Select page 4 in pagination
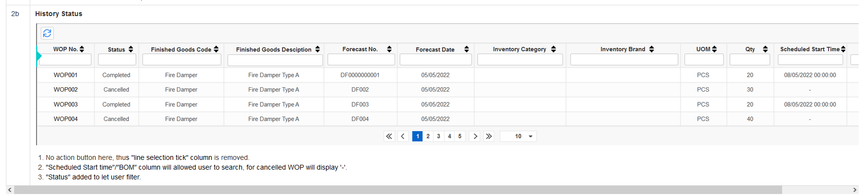The height and width of the screenshot is (195, 868). 449,136
